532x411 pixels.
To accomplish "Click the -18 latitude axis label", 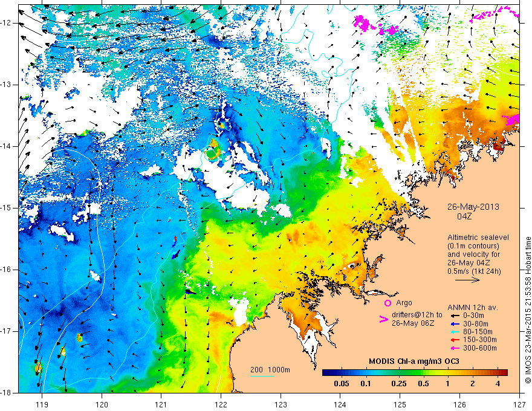I will pos(6,392).
